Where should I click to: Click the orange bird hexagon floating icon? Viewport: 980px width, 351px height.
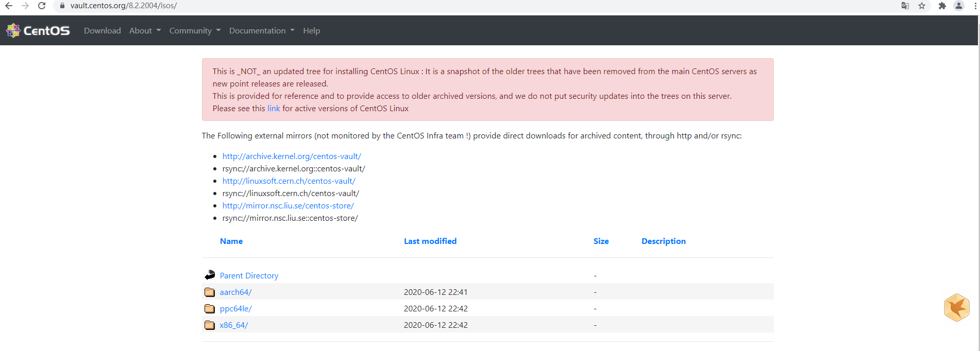pyautogui.click(x=957, y=307)
